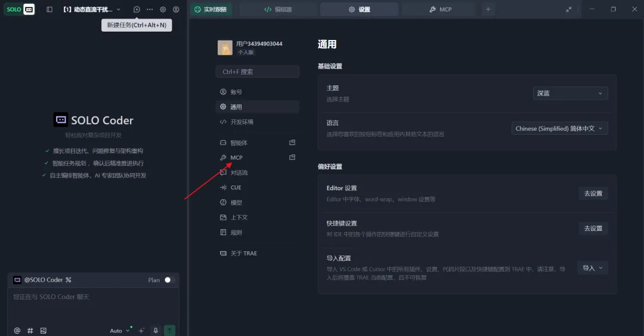Open the MCP tab at top

point(440,10)
